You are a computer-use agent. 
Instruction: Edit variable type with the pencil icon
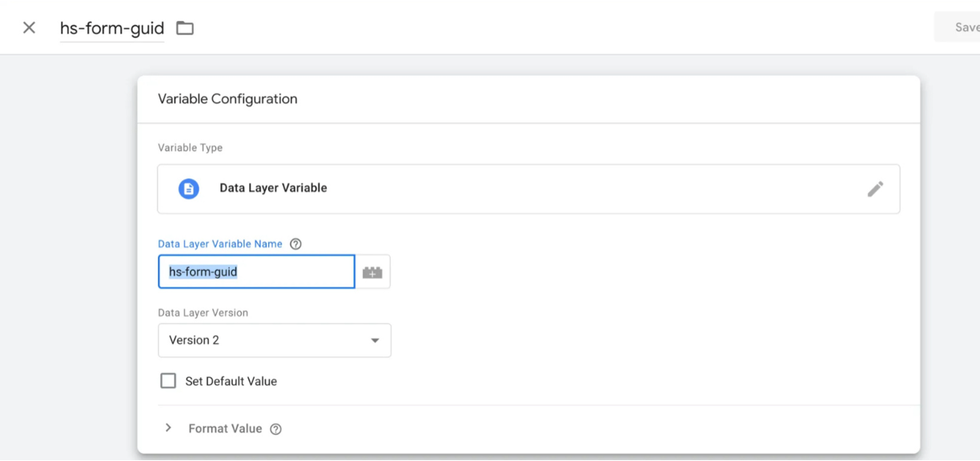coord(875,189)
